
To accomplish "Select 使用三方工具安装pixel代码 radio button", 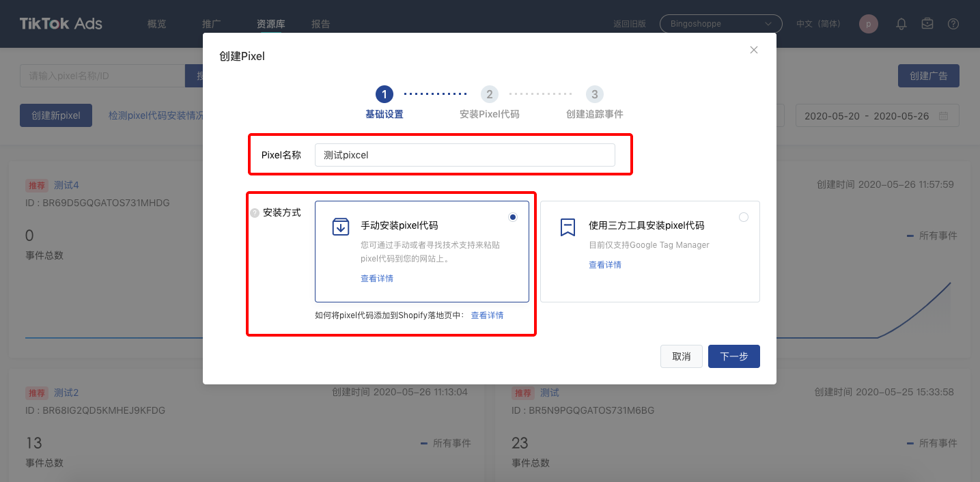I will (744, 217).
